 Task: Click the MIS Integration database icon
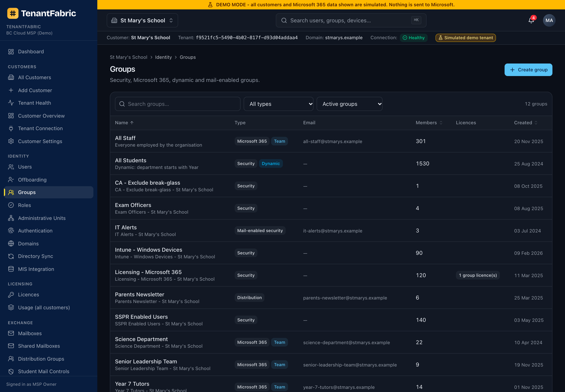[x=11, y=269]
